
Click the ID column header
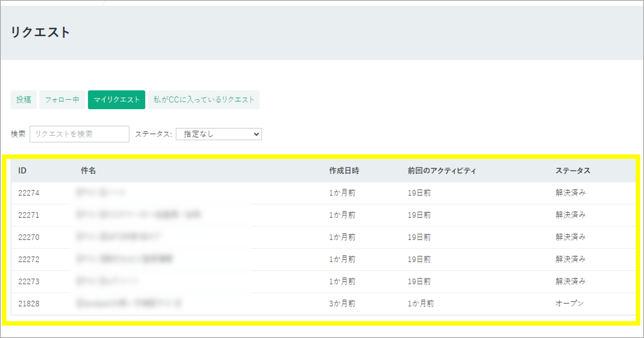coord(22,171)
